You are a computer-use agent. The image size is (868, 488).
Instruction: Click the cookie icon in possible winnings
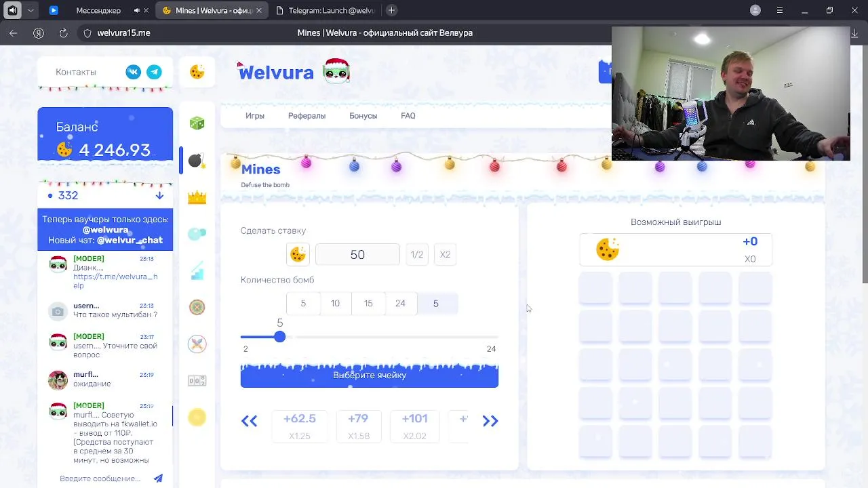pos(608,249)
